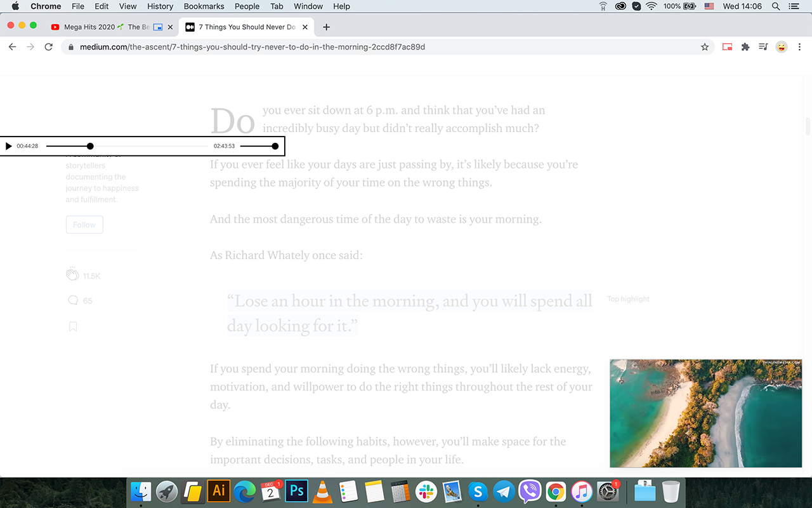The image size is (812, 508).
Task: Launch Telegram from the Dock
Action: tap(504, 491)
